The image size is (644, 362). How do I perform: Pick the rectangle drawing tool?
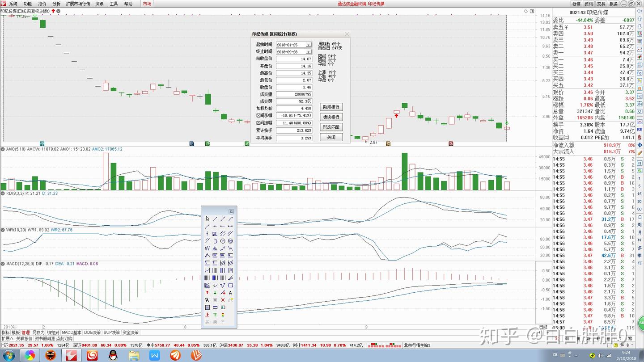[x=230, y=285]
